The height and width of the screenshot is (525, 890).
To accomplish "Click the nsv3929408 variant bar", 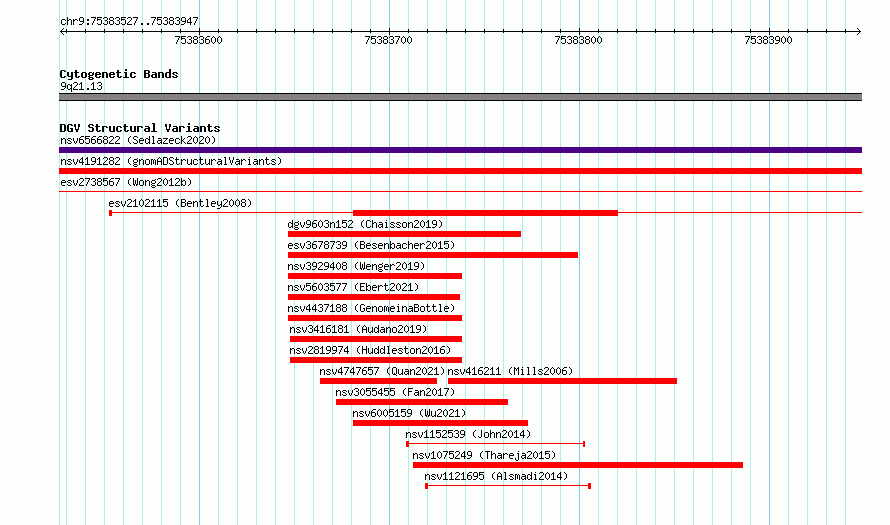I will point(375,276).
